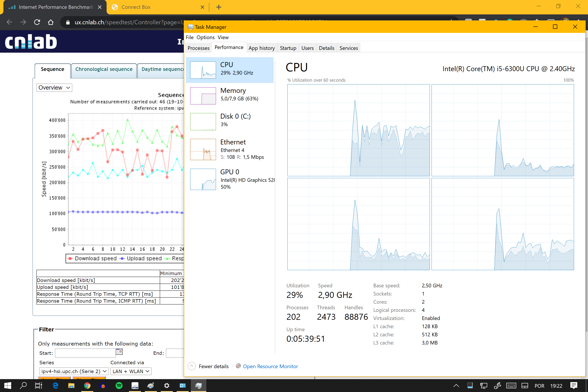Screen dimensions: 588x392
Task: Open Microsoft Edge from the taskbar
Action: coord(55,385)
